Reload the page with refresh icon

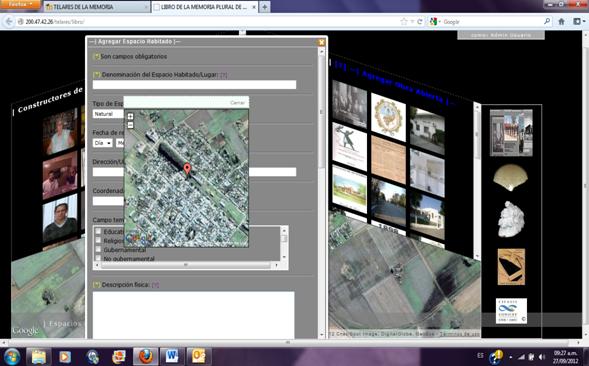tap(420, 22)
